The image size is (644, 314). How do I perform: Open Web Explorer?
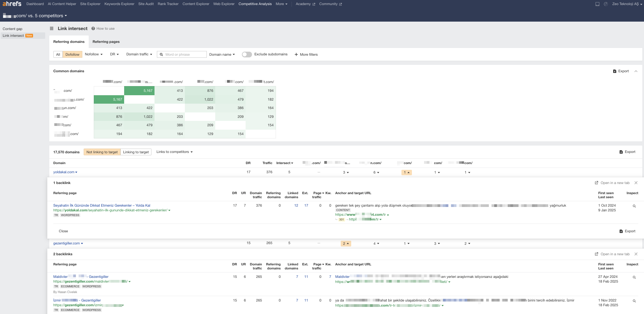[224, 4]
